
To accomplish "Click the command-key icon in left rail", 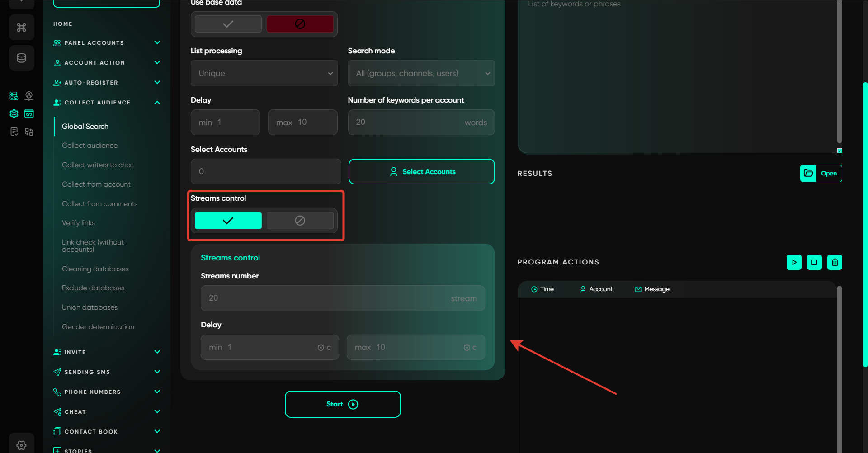I will [x=21, y=28].
